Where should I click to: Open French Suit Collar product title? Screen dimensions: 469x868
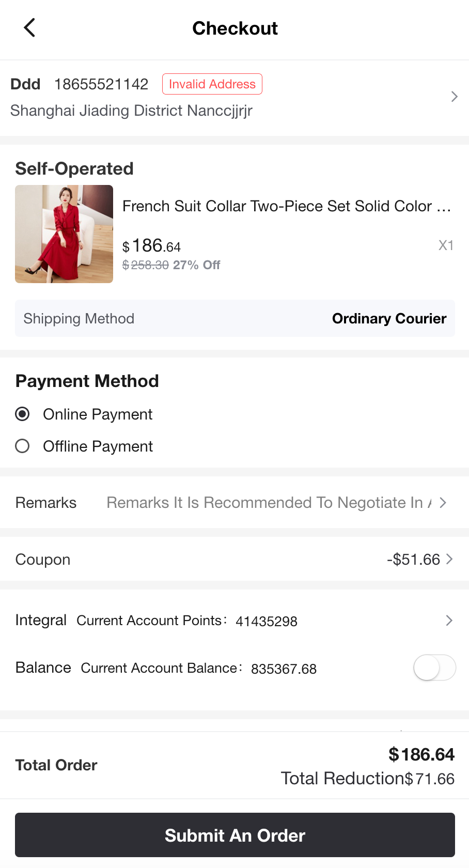click(287, 206)
